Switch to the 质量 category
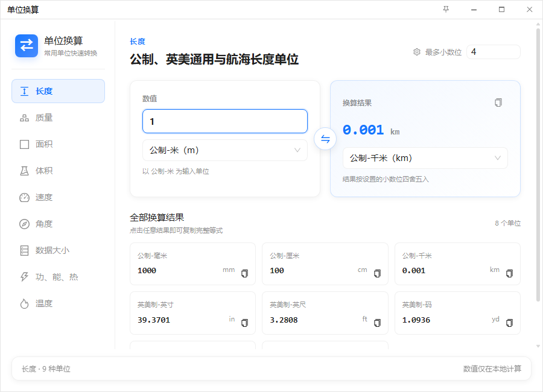 click(58, 118)
